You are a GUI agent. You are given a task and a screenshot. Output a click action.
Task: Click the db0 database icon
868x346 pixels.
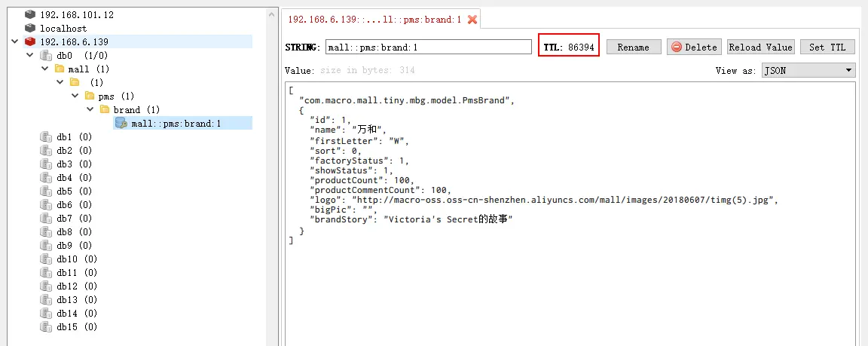click(46, 55)
